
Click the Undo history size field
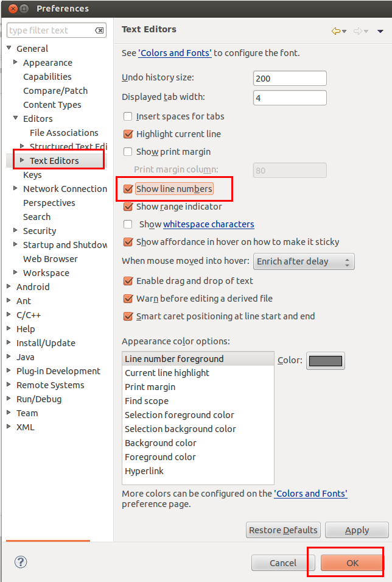coord(290,79)
